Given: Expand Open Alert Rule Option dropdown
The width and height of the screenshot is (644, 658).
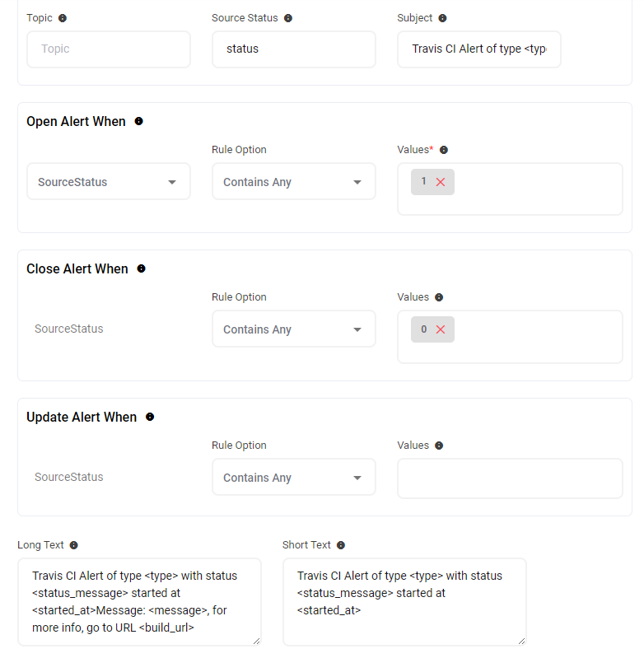Looking at the screenshot, I should 293,182.
